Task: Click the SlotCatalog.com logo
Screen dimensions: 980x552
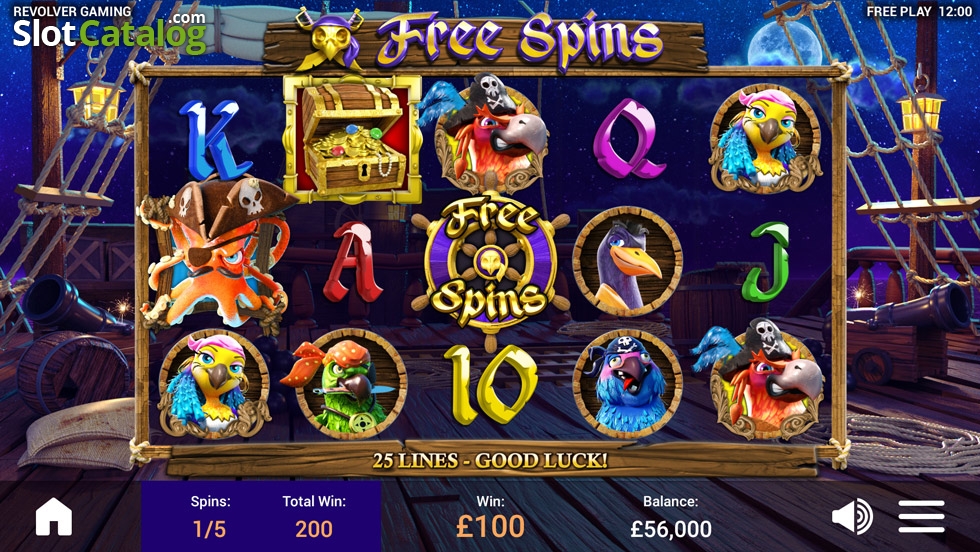Action: coord(109,31)
